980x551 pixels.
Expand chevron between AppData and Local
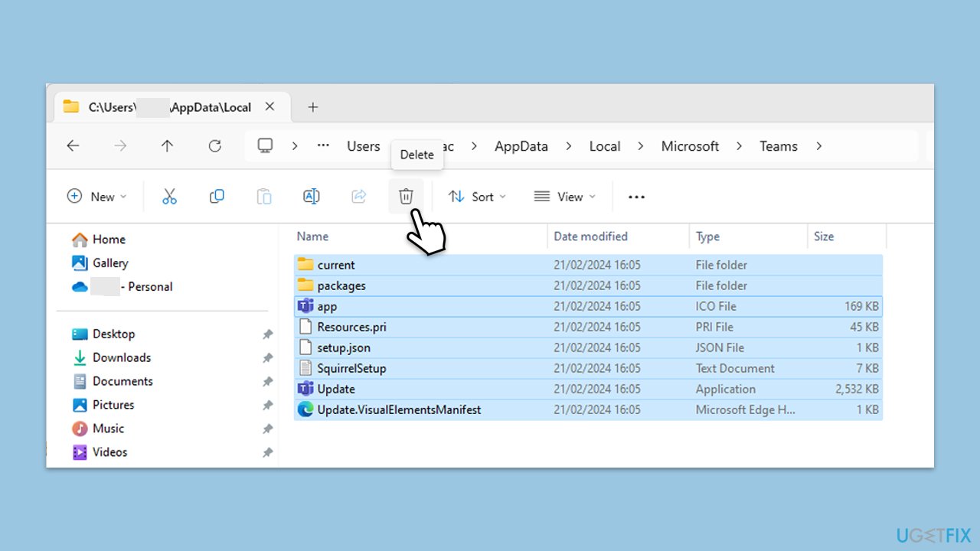569,145
